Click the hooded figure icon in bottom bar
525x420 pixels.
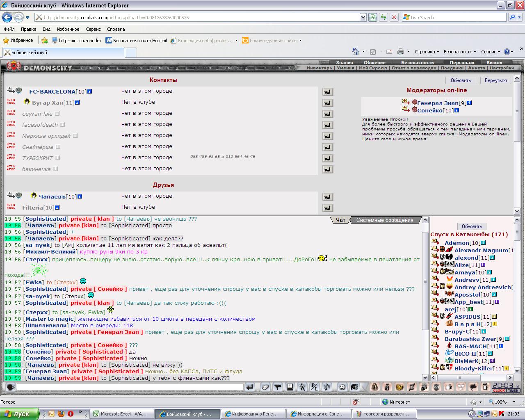coord(374,387)
